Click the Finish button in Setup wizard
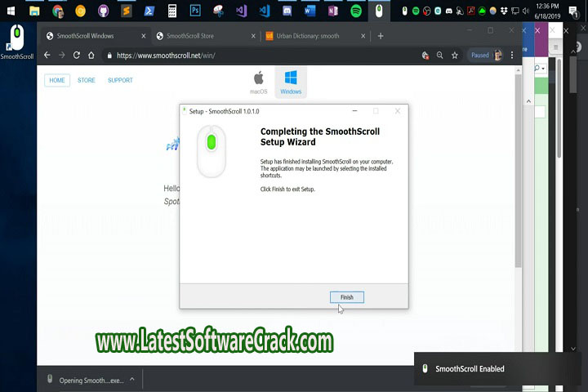 coord(347,297)
